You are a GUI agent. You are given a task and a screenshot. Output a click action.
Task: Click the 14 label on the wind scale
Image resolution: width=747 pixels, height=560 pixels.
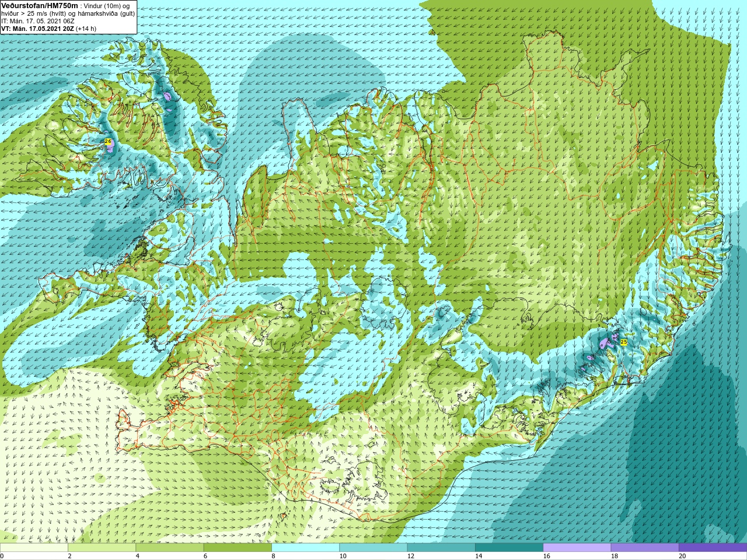coord(479,556)
